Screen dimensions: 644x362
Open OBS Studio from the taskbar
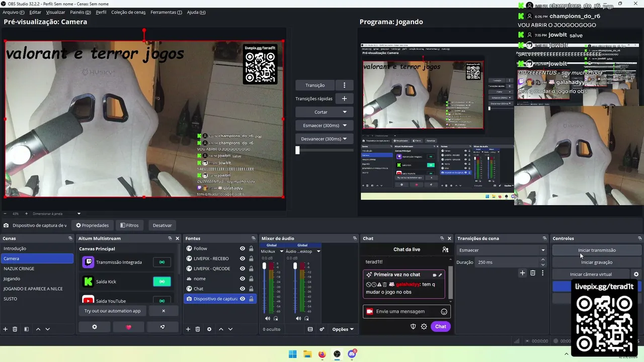pos(337,354)
